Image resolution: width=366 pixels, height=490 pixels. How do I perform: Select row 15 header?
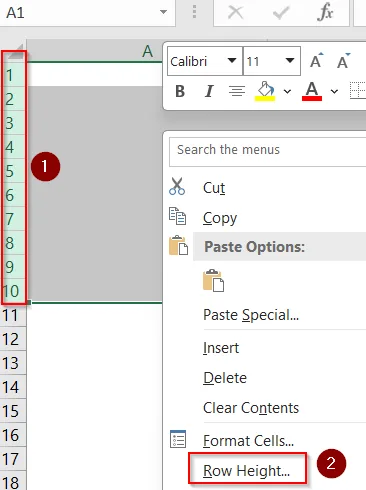(13, 411)
